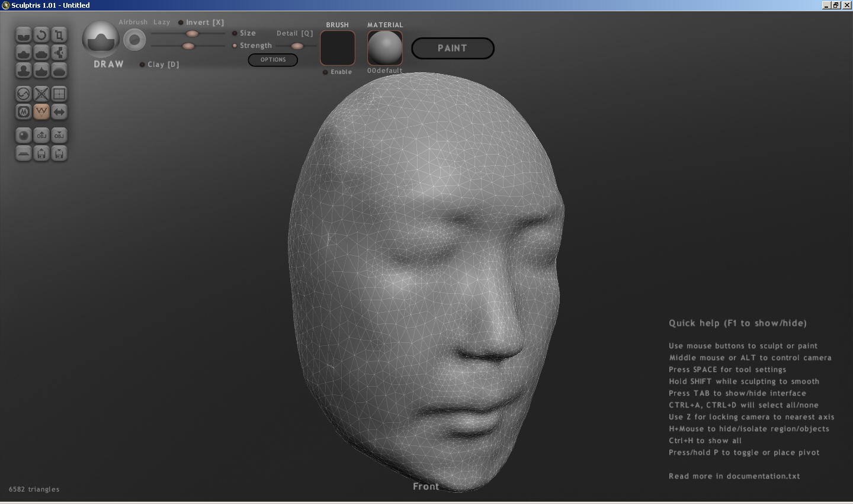Click the Size slider handle
Image resolution: width=853 pixels, height=504 pixels.
pyautogui.click(x=192, y=34)
